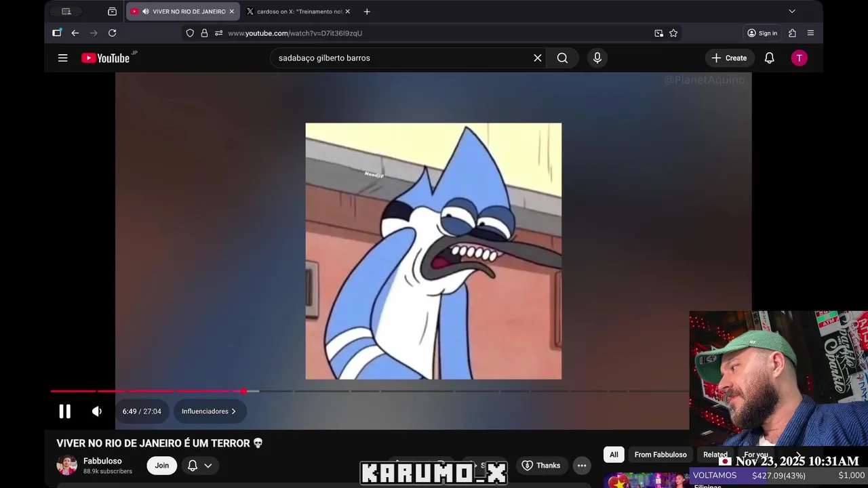The image size is (868, 488).
Task: Mute the video volume
Action: (x=97, y=411)
